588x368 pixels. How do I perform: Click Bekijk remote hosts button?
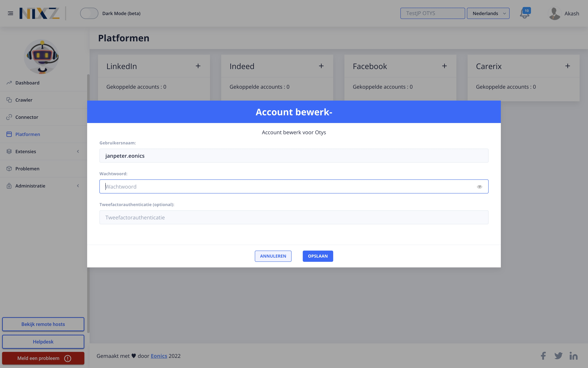pos(43,324)
